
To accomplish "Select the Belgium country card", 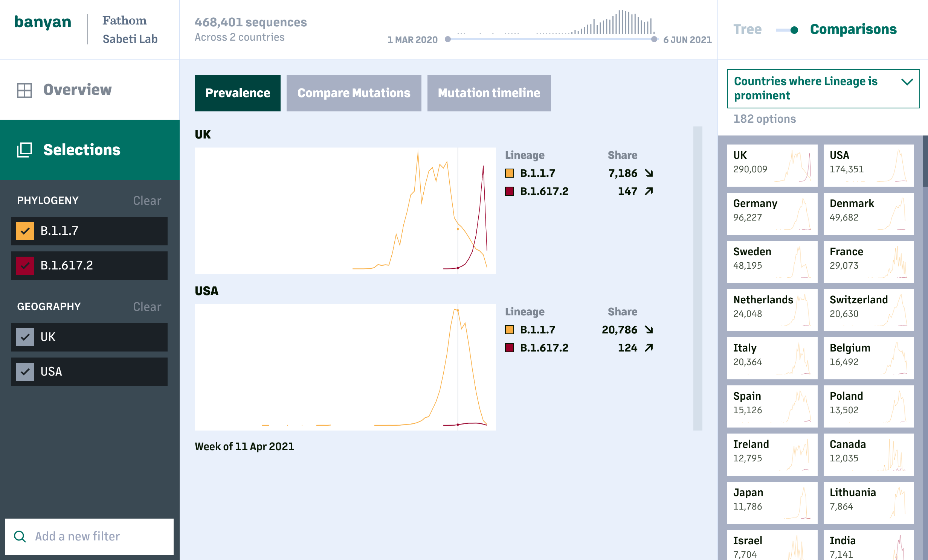I will (x=869, y=358).
